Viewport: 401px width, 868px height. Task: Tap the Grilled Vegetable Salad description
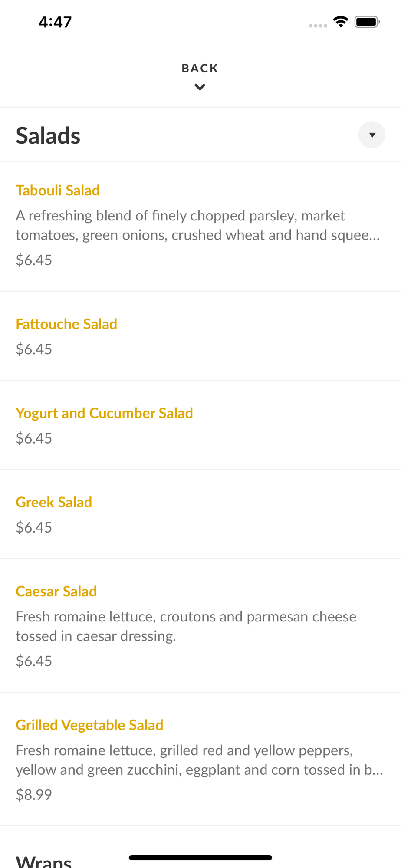(x=199, y=760)
